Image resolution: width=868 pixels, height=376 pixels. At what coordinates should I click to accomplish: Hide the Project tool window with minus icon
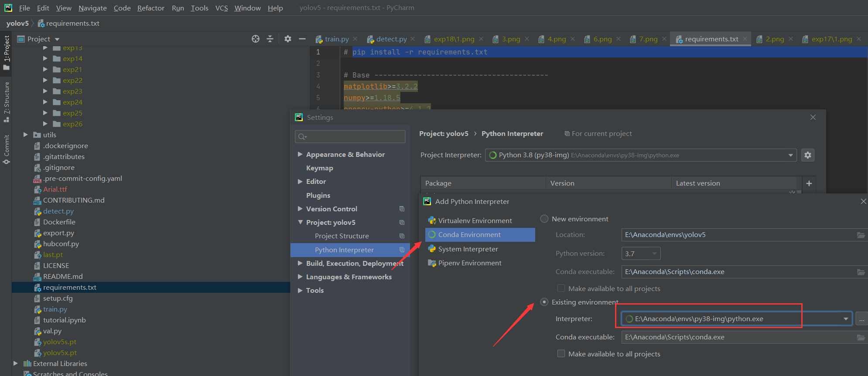[302, 39]
